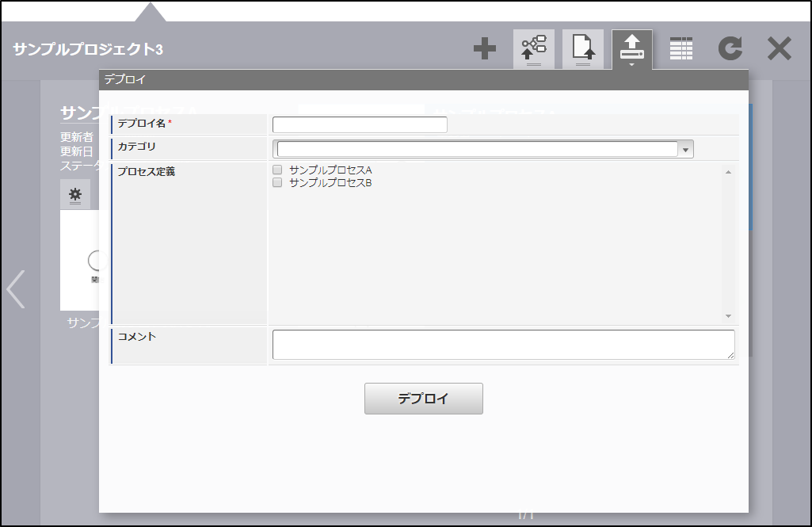This screenshot has height=527, width=812.
Task: Click the process list scroll down arrow
Action: tap(728, 316)
